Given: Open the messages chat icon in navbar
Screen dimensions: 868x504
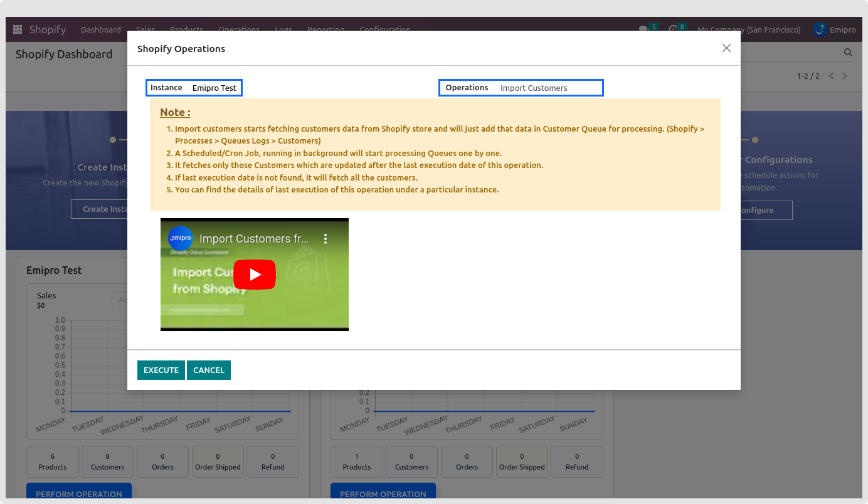Looking at the screenshot, I should point(643,29).
